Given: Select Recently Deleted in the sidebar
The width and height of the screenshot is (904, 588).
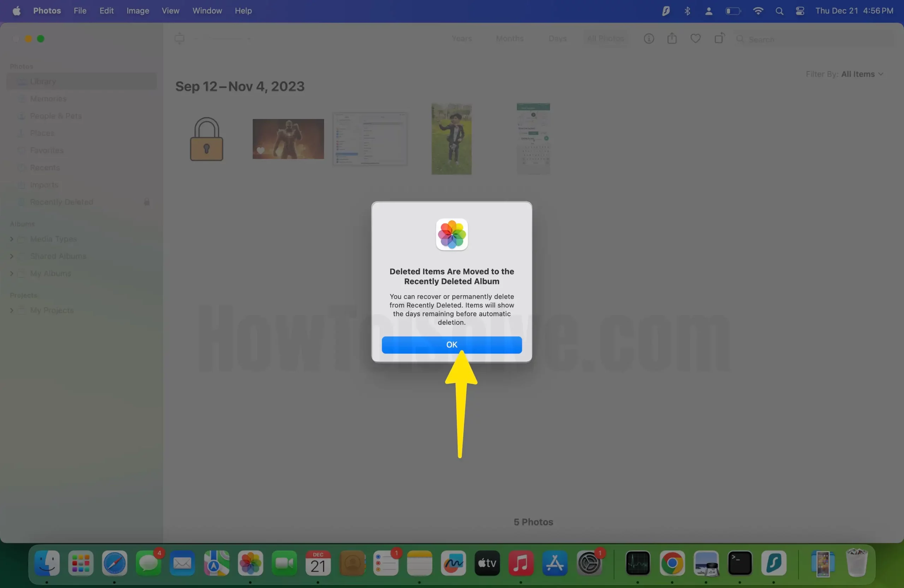Looking at the screenshot, I should [82, 202].
